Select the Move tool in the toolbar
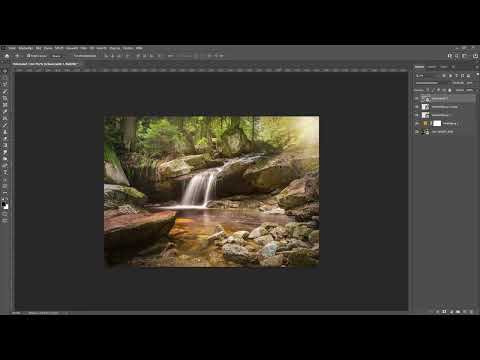 pos(5,71)
